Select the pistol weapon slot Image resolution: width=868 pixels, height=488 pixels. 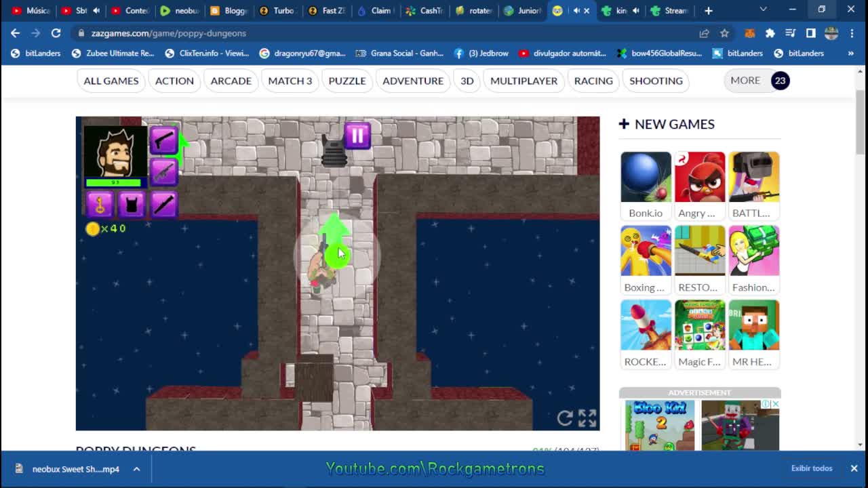click(x=163, y=140)
